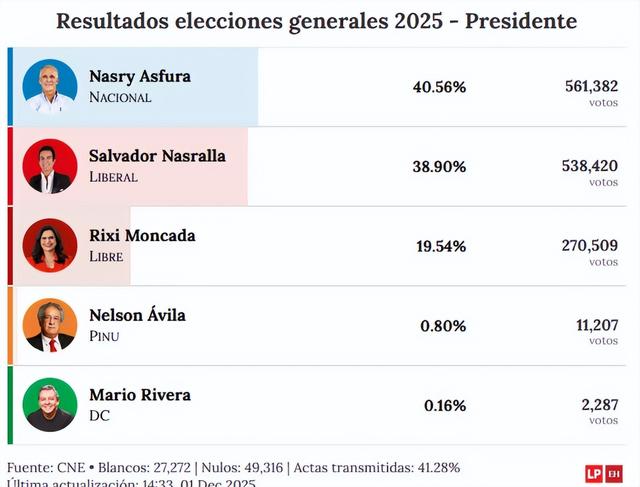Click Nelson Ávila's portrait photo
Image resolution: width=640 pixels, height=487 pixels.
tap(50, 326)
